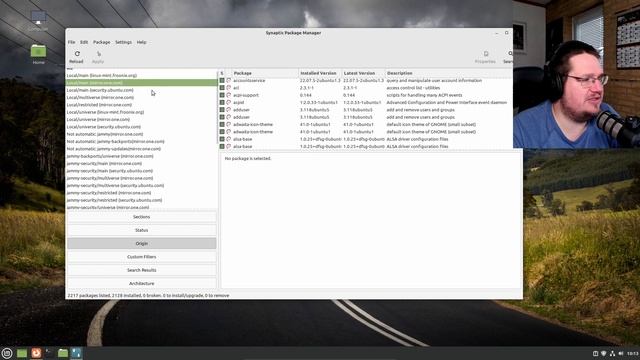Toggle the status box for acpid
Screen dimensions: 640x360
point(222,102)
